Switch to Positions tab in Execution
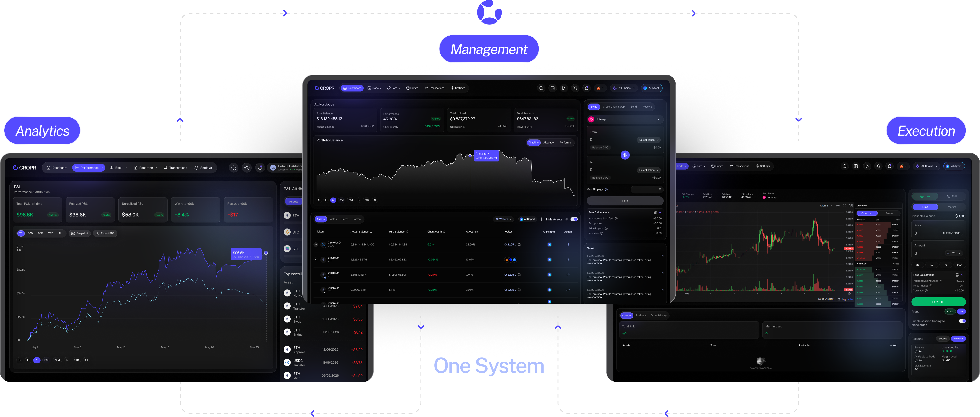This screenshot has height=417, width=980. pos(641,316)
